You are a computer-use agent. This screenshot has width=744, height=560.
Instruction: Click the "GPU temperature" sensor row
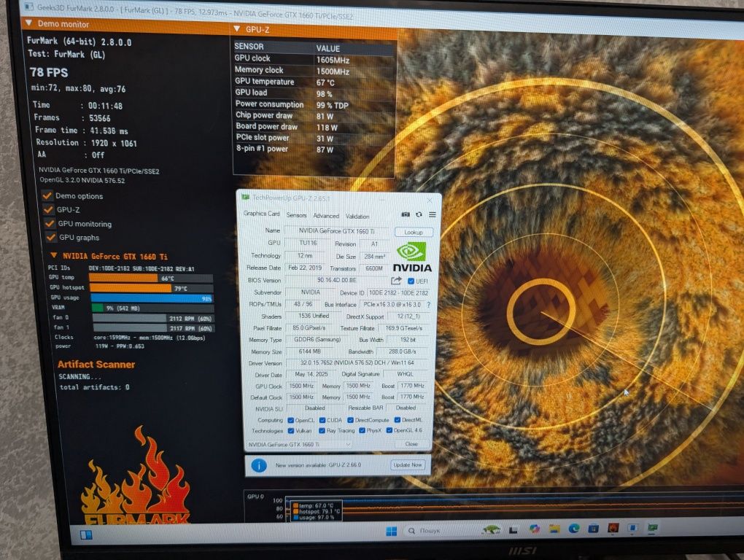pyautogui.click(x=314, y=82)
